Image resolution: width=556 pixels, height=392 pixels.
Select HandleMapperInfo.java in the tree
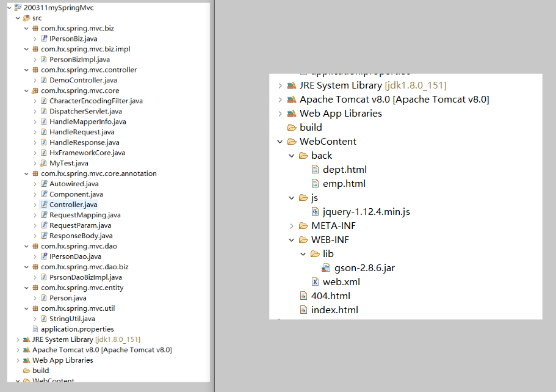pos(88,122)
